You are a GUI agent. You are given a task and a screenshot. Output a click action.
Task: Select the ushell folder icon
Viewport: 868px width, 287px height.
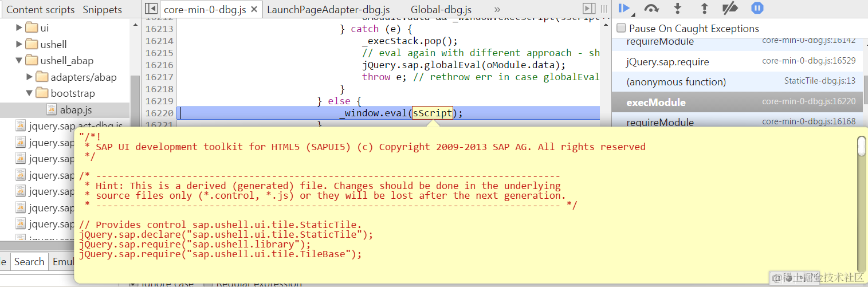point(32,44)
